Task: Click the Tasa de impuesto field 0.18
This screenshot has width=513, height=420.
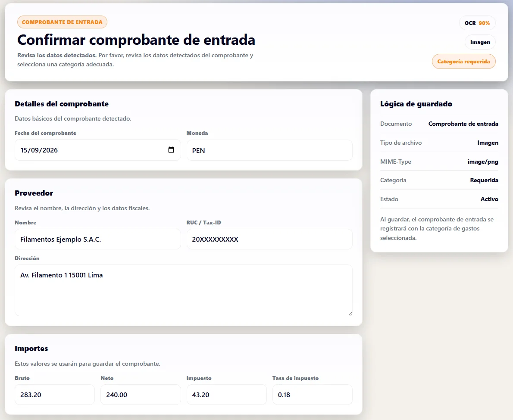Action: click(312, 395)
